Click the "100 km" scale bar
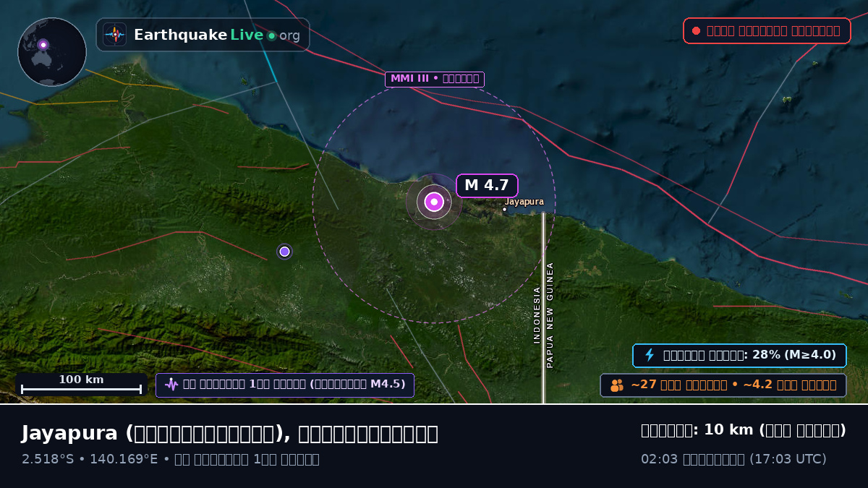Image resolution: width=868 pixels, height=488 pixels. tap(81, 384)
